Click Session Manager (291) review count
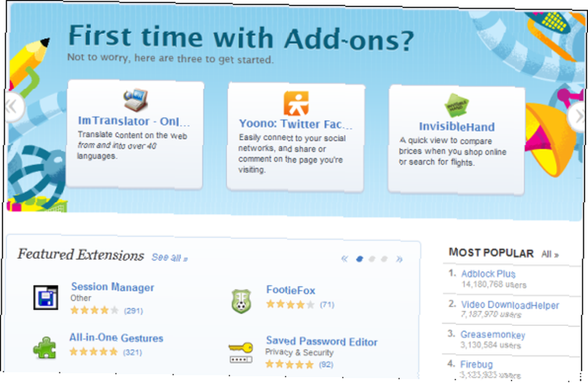 (x=133, y=311)
